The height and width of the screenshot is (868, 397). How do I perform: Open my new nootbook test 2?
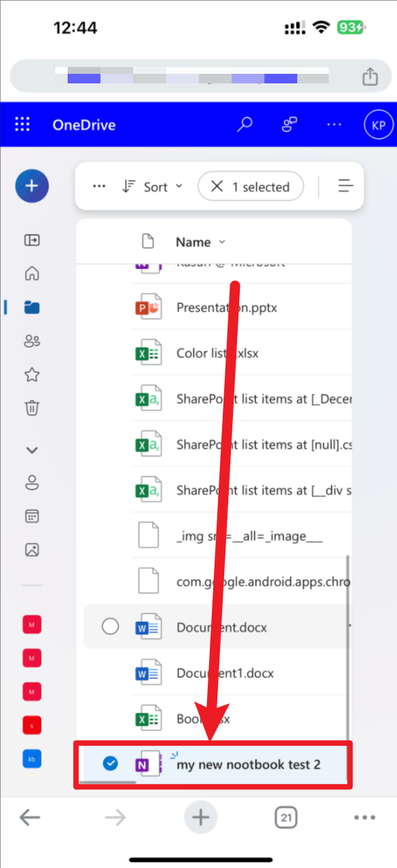pyautogui.click(x=249, y=765)
